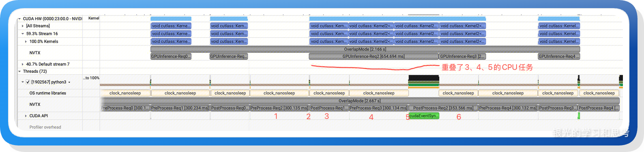644x152 pixels.
Task: Click [All Streams] cutlass kernel above GPUInference-Req4
Action: point(559,26)
